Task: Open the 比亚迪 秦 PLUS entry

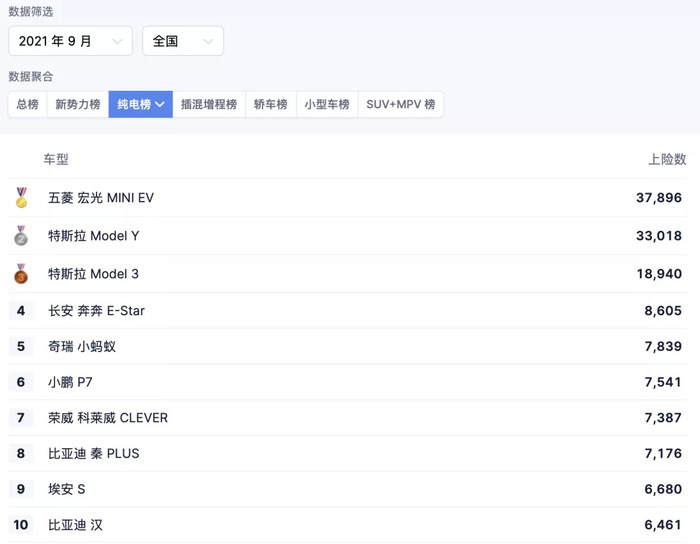Action: point(348,453)
